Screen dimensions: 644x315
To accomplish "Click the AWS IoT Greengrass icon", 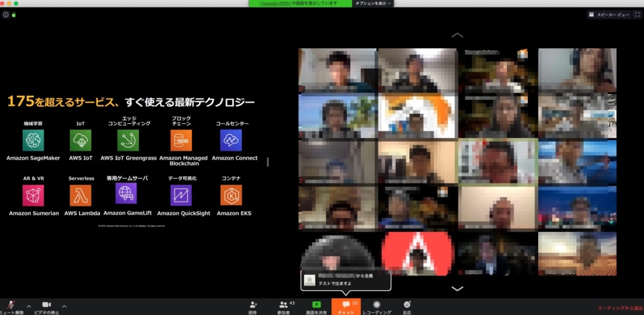I will (128, 140).
